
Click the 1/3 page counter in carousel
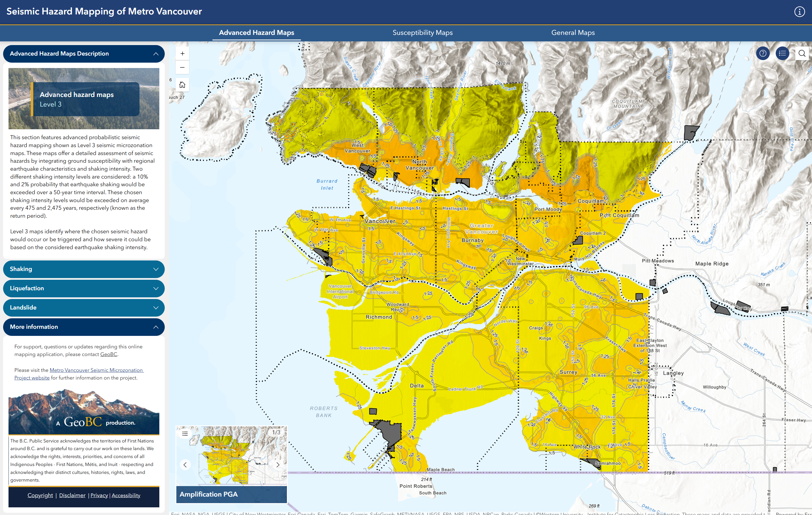click(x=276, y=432)
